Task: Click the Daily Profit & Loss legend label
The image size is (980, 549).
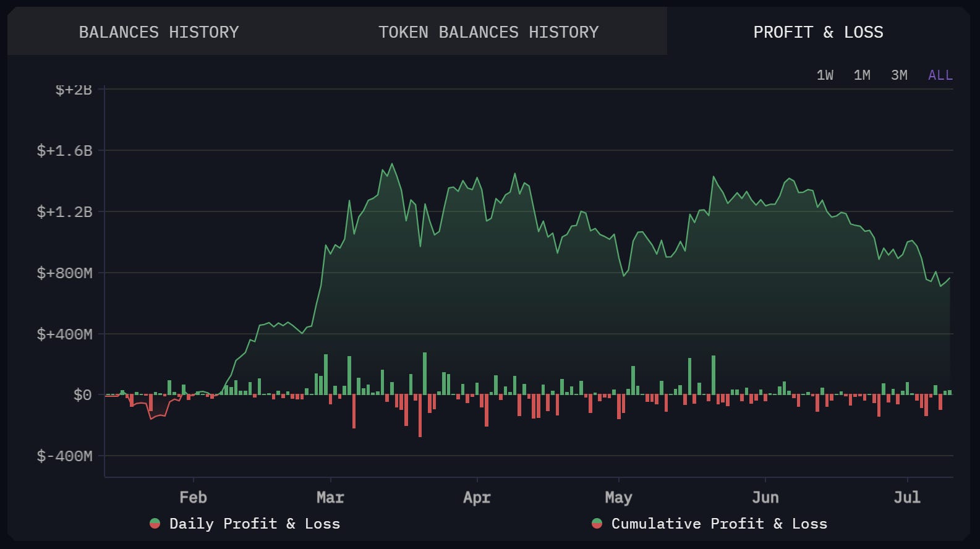Action: tap(255, 524)
